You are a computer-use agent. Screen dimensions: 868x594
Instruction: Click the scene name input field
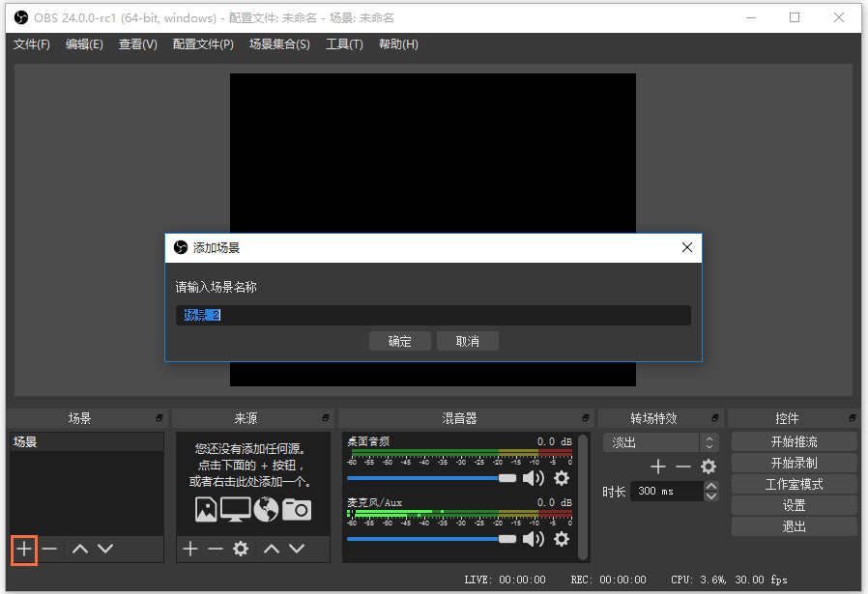click(433, 315)
